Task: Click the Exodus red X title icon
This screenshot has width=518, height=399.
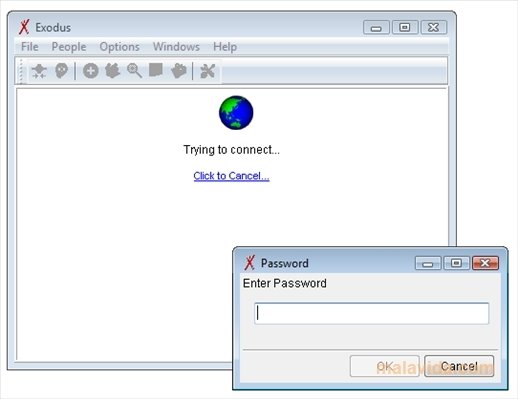Action: click(x=24, y=27)
